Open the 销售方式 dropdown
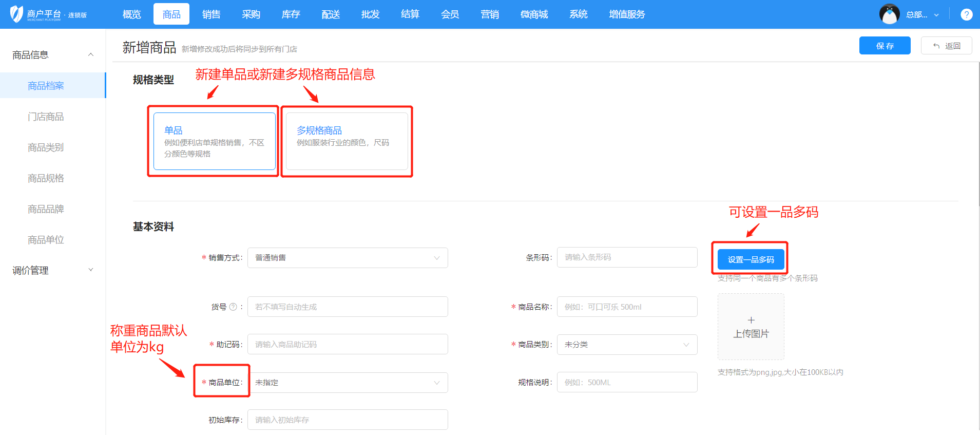 point(347,258)
